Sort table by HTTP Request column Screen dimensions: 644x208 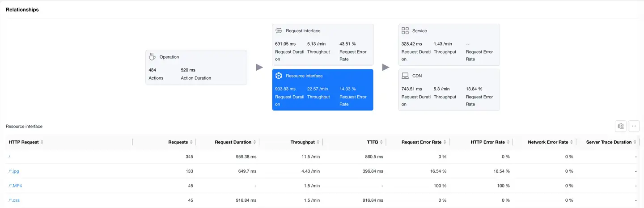point(42,142)
